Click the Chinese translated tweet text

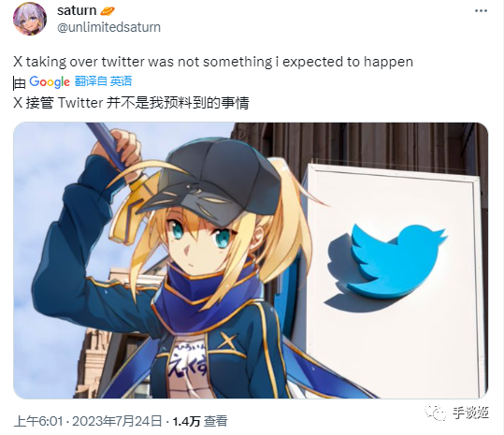(131, 103)
